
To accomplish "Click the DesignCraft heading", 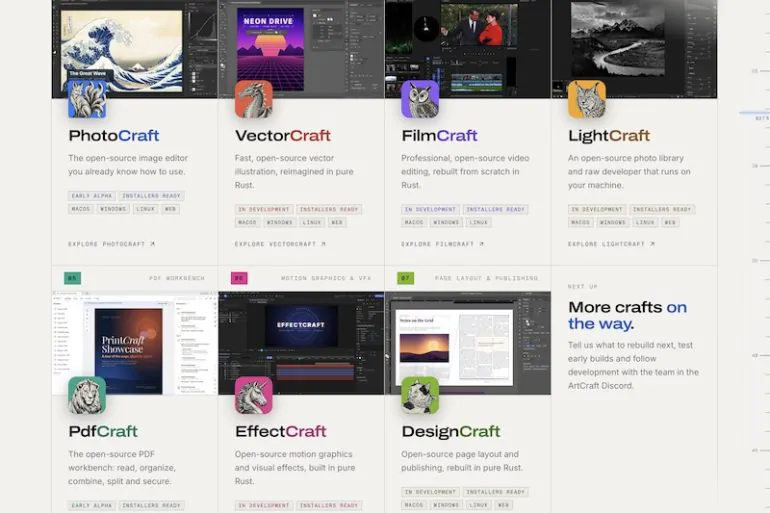I will [451, 432].
